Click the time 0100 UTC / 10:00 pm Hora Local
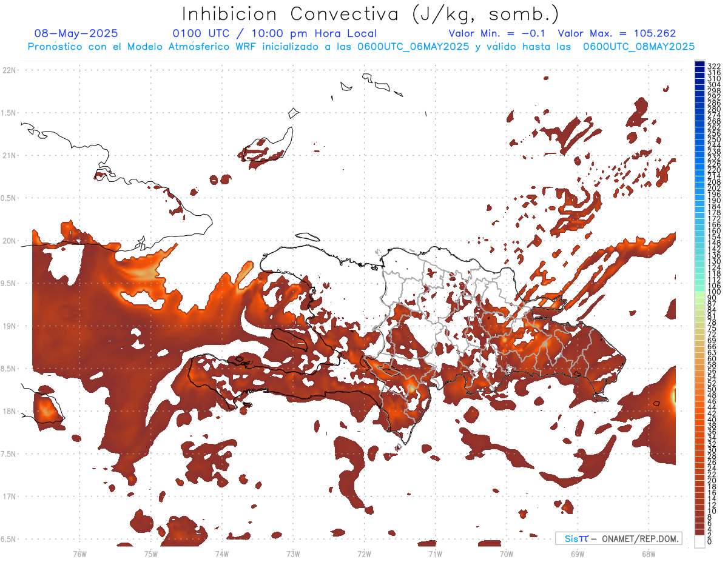Screen dimensions: 728x562 [275, 33]
